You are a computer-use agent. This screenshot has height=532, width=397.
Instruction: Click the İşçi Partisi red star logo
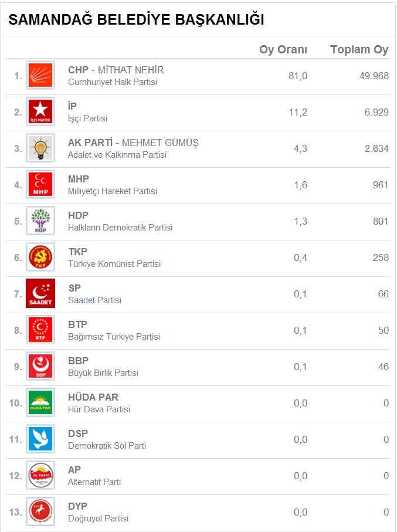point(40,112)
